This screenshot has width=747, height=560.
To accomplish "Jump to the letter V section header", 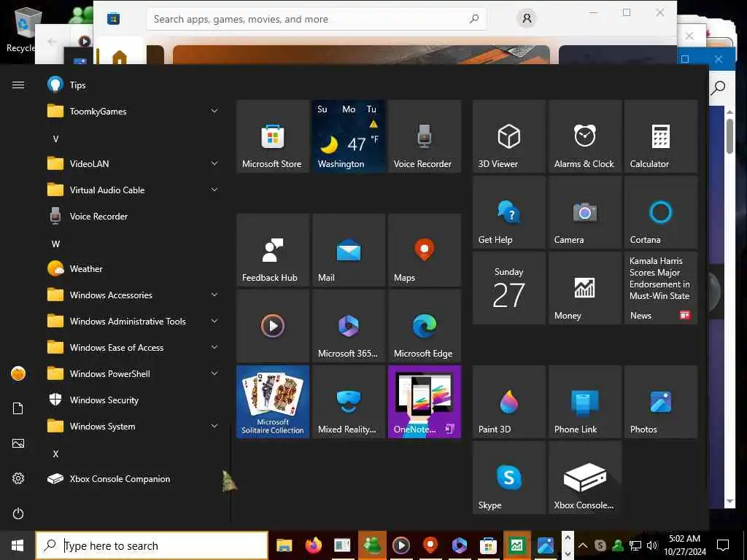I will [x=55, y=139].
